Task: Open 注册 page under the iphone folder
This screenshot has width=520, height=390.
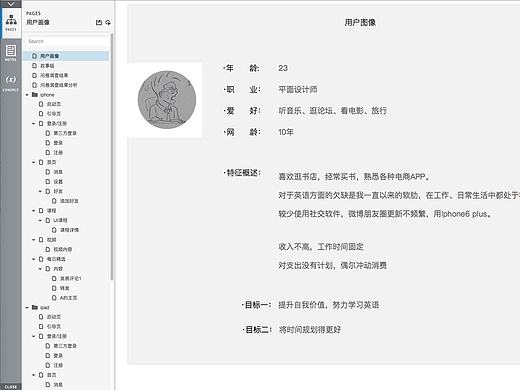Action: click(x=58, y=153)
